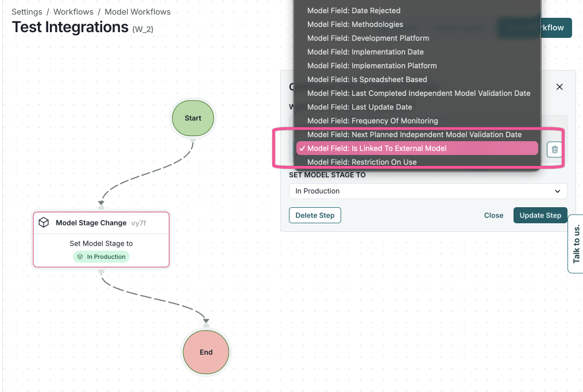Click the Start node circle
The height and width of the screenshot is (392, 583).
[192, 118]
